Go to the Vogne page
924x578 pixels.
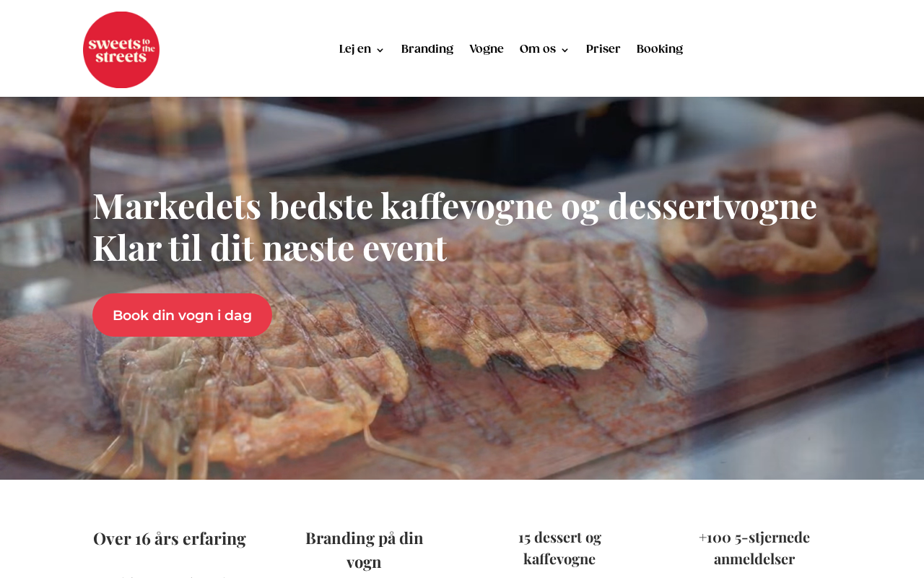pos(487,49)
